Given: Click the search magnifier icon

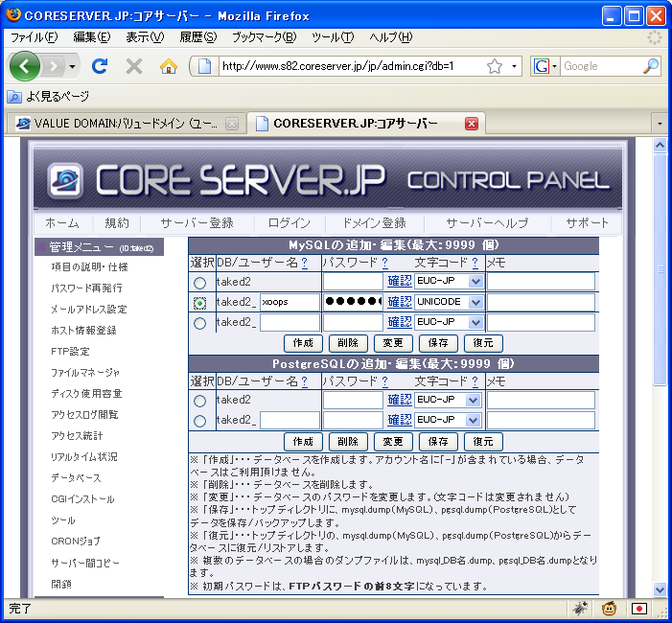Looking at the screenshot, I should pyautogui.click(x=650, y=66).
